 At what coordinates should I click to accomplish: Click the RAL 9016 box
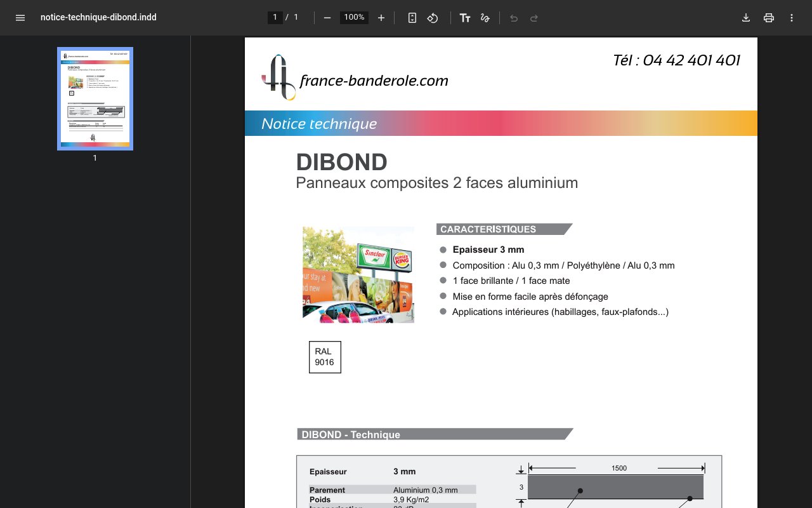325,357
